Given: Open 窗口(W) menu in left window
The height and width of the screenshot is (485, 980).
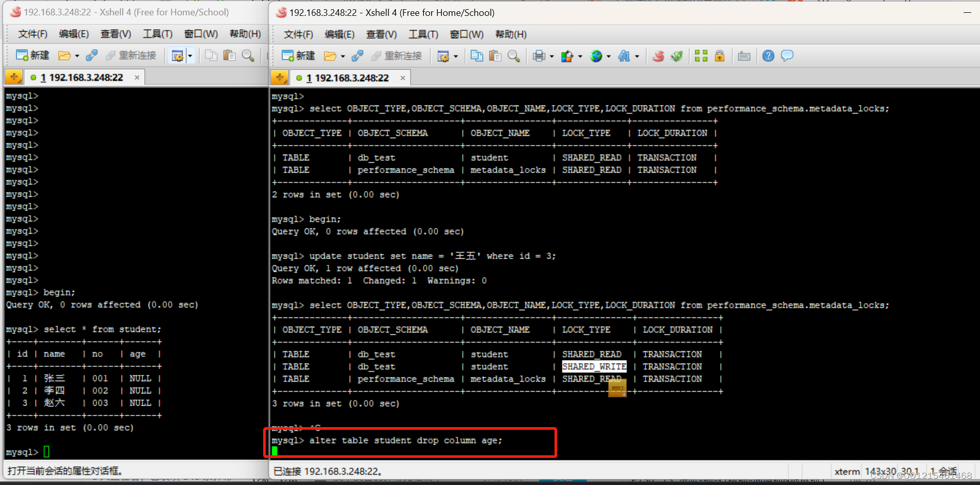Looking at the screenshot, I should point(201,34).
